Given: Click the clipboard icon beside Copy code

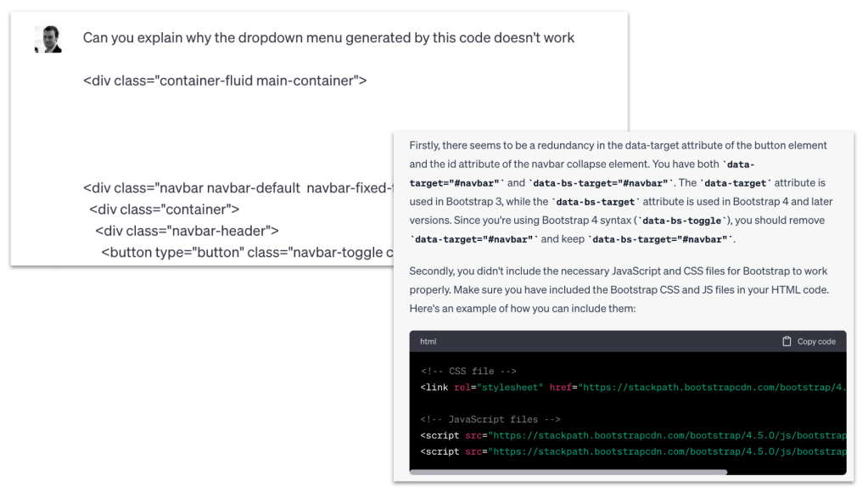Looking at the screenshot, I should point(787,341).
